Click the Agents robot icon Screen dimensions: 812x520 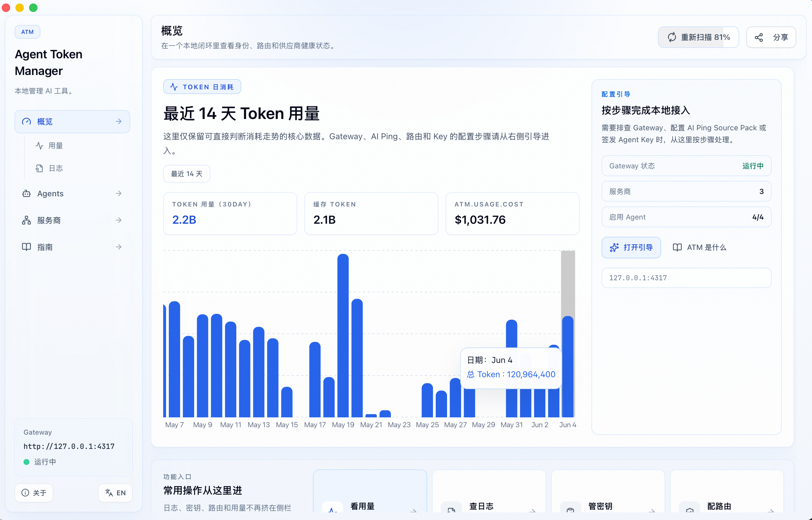point(26,193)
